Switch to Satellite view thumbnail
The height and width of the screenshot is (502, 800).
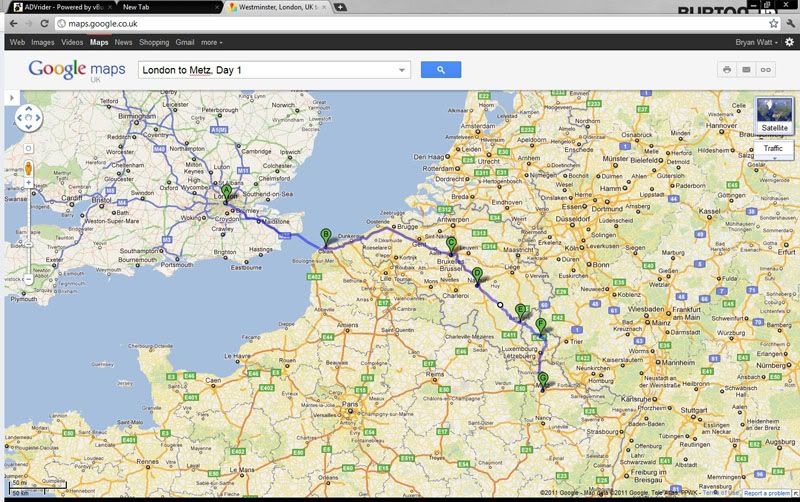[774, 116]
